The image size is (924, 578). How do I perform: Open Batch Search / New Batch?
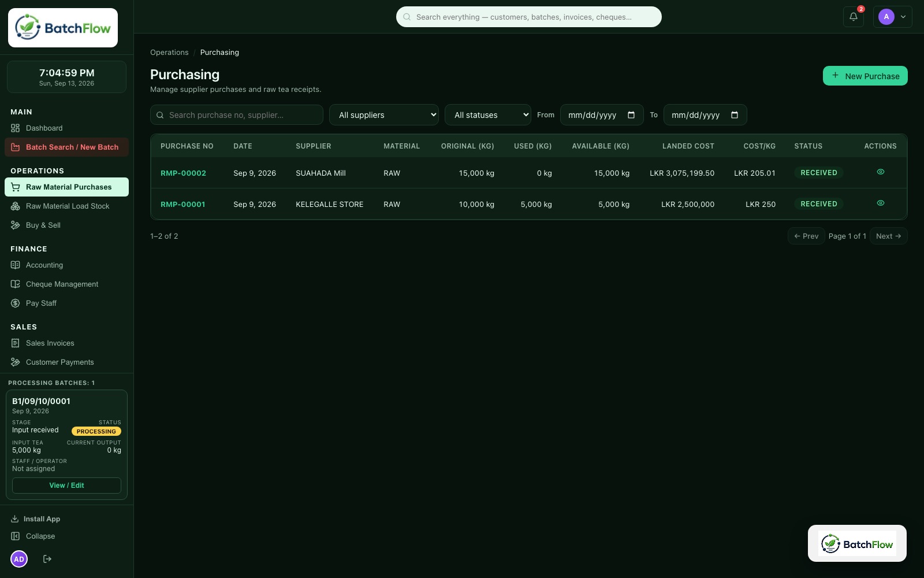tap(66, 147)
